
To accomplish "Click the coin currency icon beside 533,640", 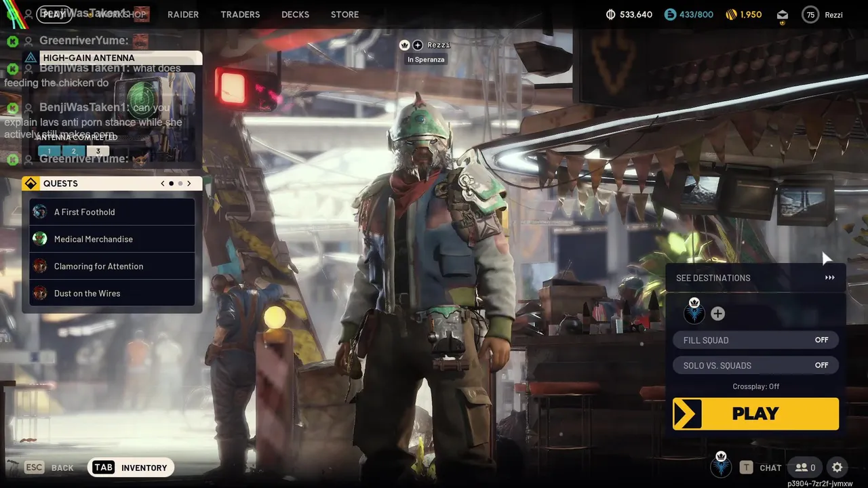I will click(610, 14).
